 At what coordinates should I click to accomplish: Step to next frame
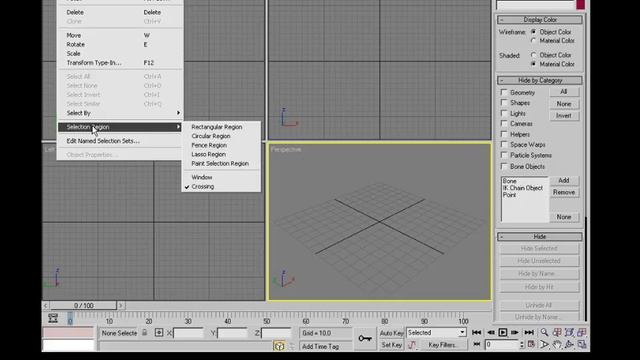point(515,333)
